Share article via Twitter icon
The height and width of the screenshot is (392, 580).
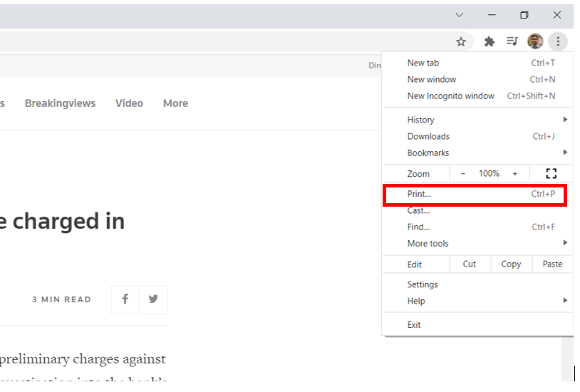click(x=153, y=299)
